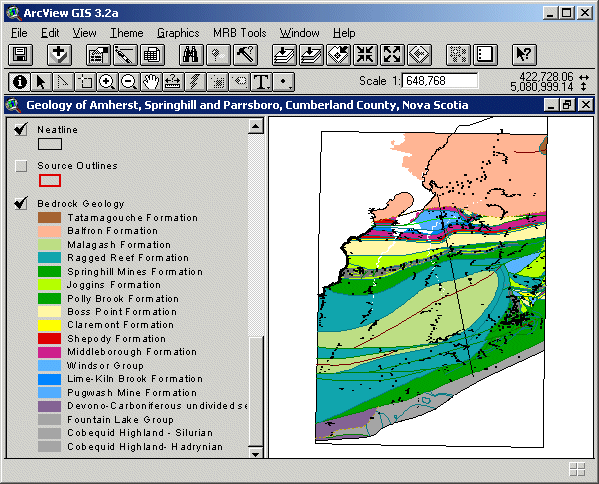Open the Window menu
Viewport: 599px width, 484px height.
coord(300,33)
